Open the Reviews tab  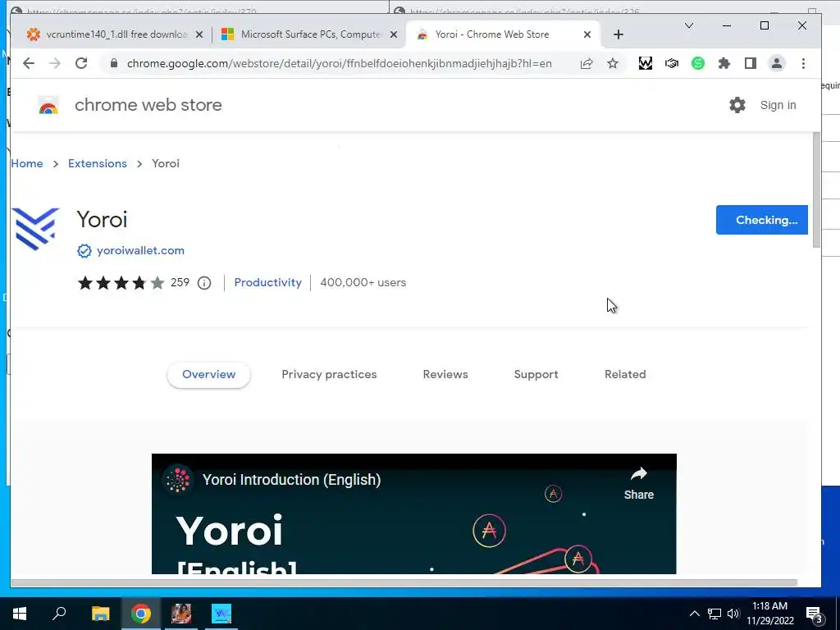(445, 374)
